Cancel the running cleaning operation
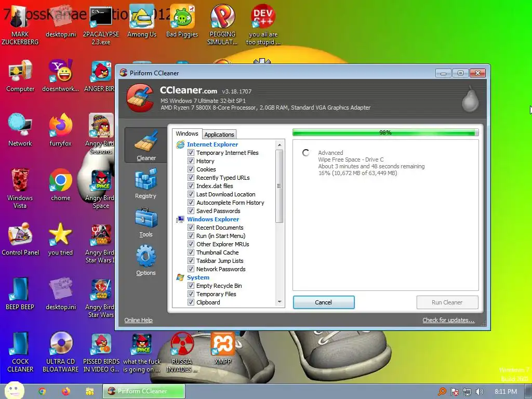532x399 pixels. (x=324, y=302)
